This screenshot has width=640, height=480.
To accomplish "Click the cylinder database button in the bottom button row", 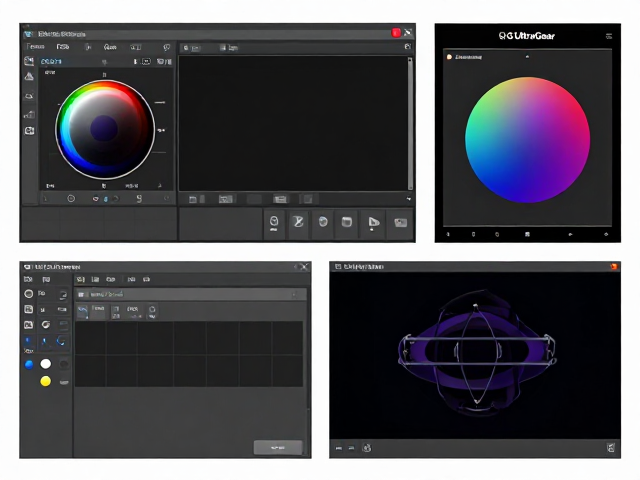I will coord(347,222).
